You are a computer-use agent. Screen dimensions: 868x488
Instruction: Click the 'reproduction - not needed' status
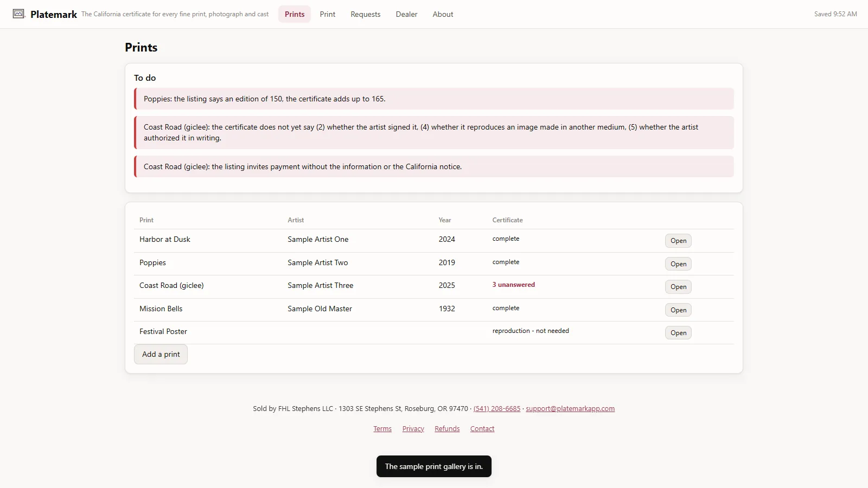tap(531, 331)
